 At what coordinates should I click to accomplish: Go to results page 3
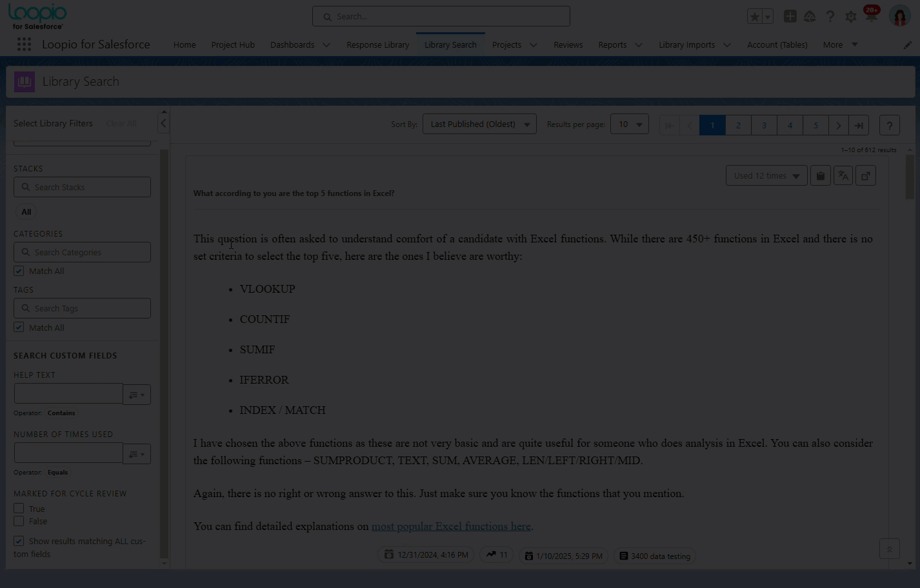click(x=764, y=125)
